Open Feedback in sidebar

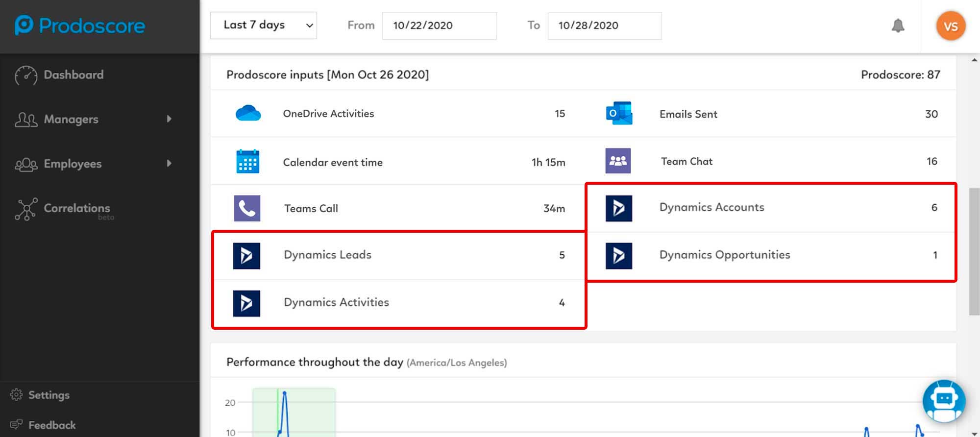[52, 425]
